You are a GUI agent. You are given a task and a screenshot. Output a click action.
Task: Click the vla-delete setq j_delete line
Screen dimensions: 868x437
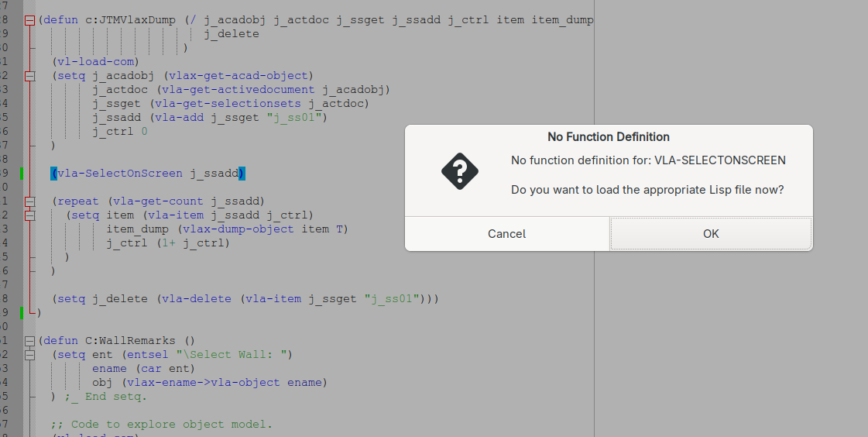[245, 299]
